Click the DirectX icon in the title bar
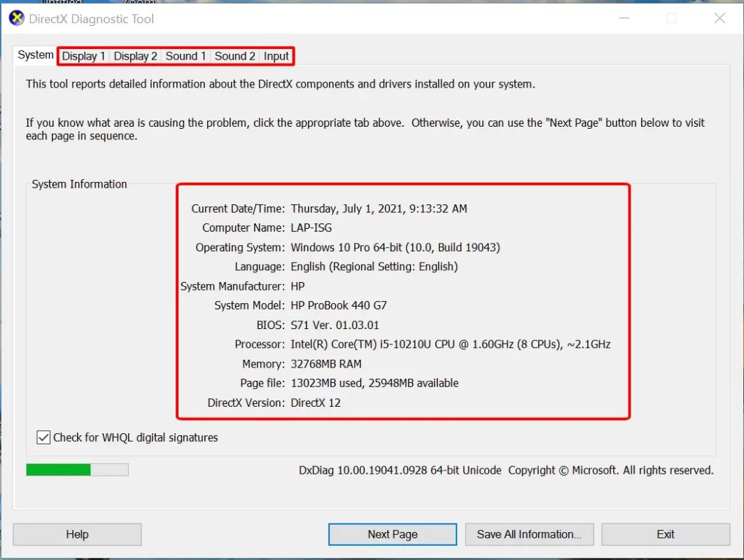The width and height of the screenshot is (744, 560). (16, 19)
